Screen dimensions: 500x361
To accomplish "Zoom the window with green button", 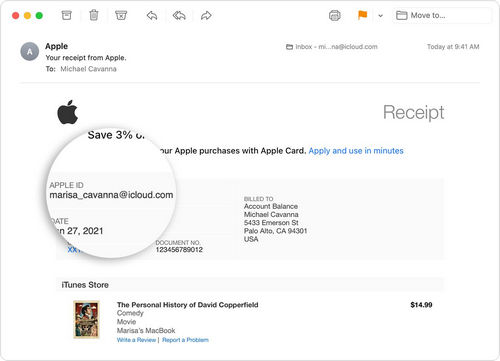I will (39, 16).
